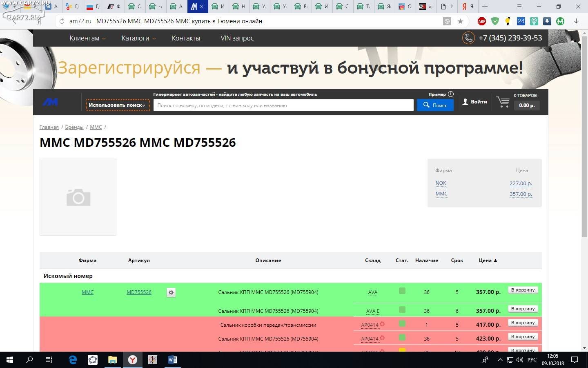
Task: Switch to the Yandex Я tab
Action: tap(468, 7)
